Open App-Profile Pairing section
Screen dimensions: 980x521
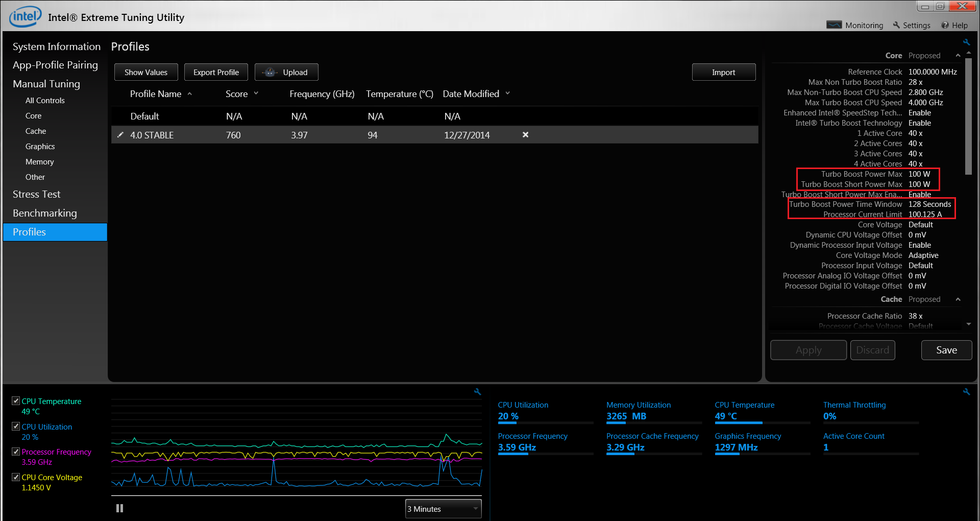(55, 65)
